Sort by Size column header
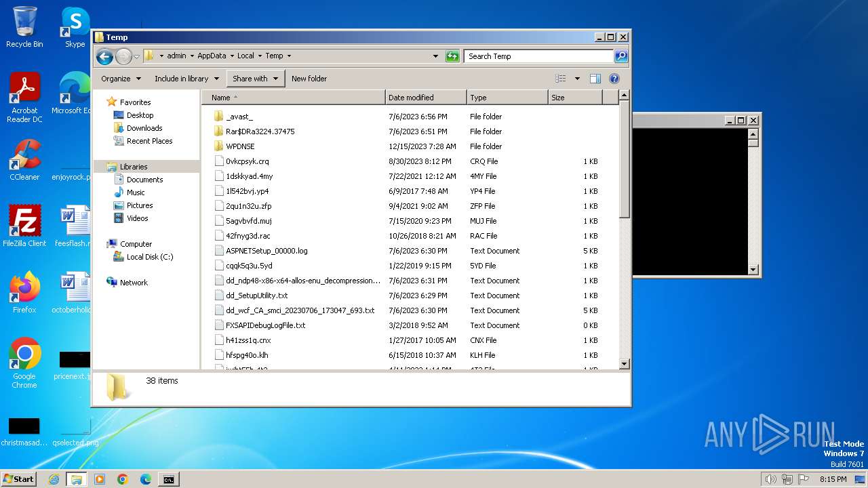Viewport: 868px width, 488px height. [x=575, y=98]
